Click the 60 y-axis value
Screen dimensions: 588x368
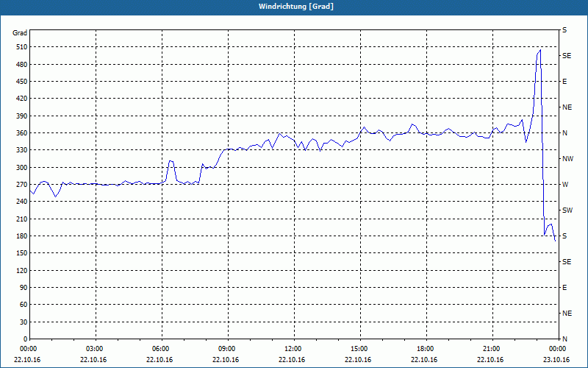(24, 305)
